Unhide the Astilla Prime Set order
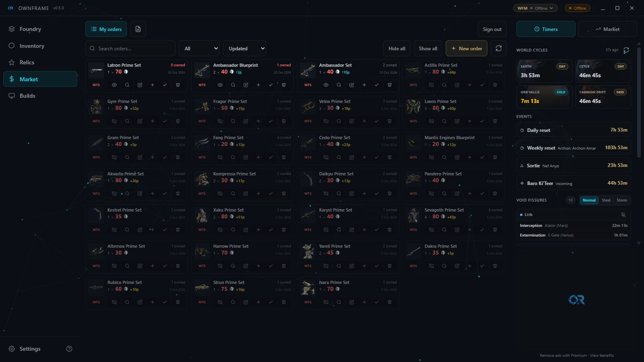 coord(431,85)
